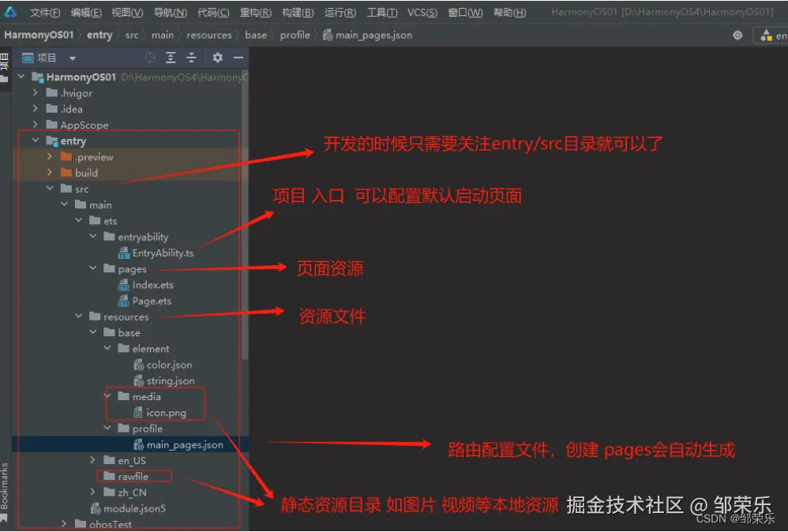The height and width of the screenshot is (532, 788).
Task: Expand the build folder
Action: click(x=49, y=172)
